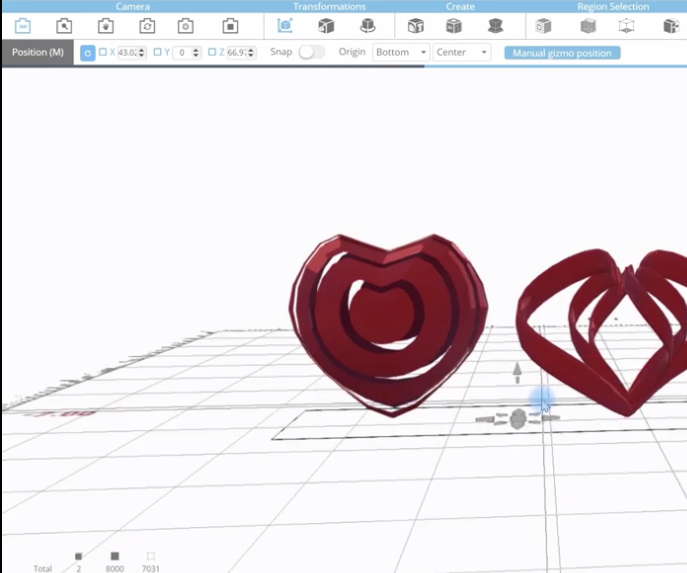This screenshot has width=687, height=573.
Task: Activate the camera zoom tool
Action: point(64,26)
